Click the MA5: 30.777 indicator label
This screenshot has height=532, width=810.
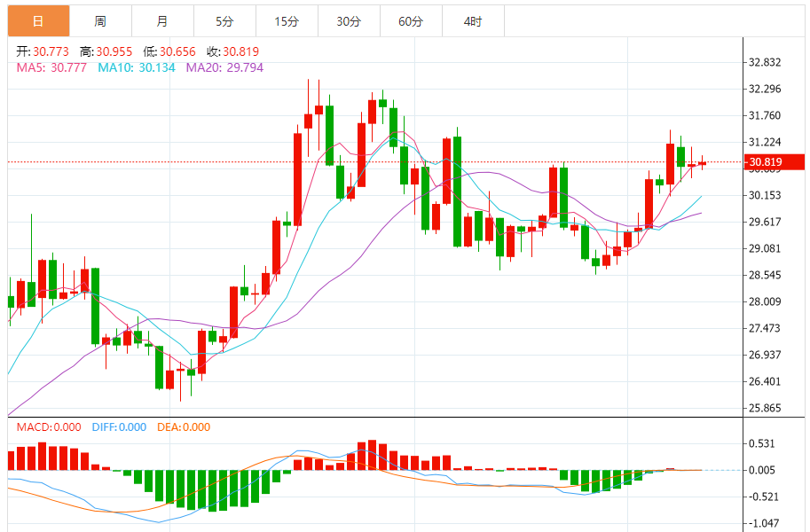tap(51, 67)
